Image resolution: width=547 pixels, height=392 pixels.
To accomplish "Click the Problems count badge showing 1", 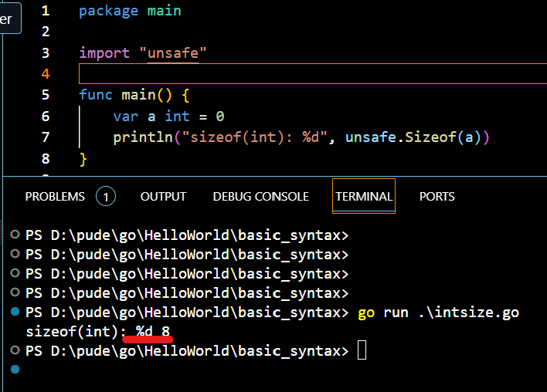I will 106,197.
